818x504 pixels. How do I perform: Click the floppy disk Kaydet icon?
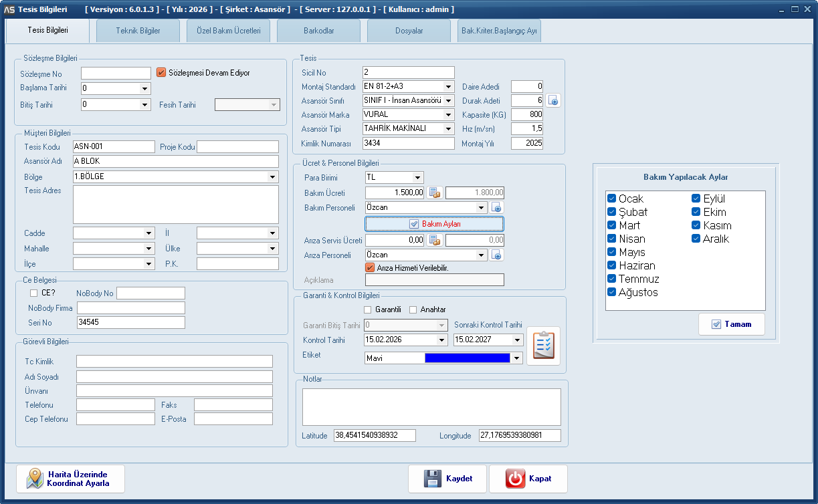pos(433,479)
